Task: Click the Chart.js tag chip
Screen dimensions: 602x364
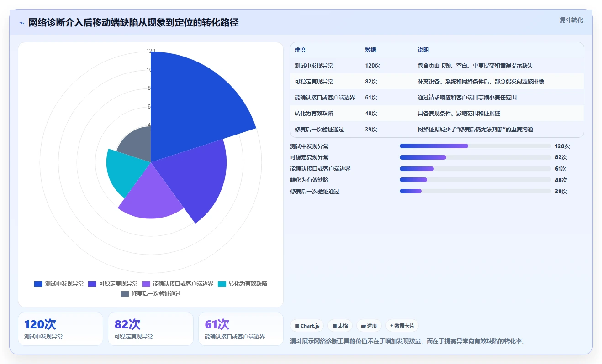Action: pos(307,326)
